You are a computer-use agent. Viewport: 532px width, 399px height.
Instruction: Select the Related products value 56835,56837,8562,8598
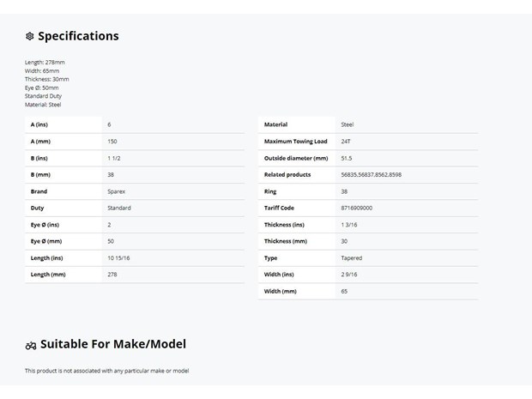point(372,175)
